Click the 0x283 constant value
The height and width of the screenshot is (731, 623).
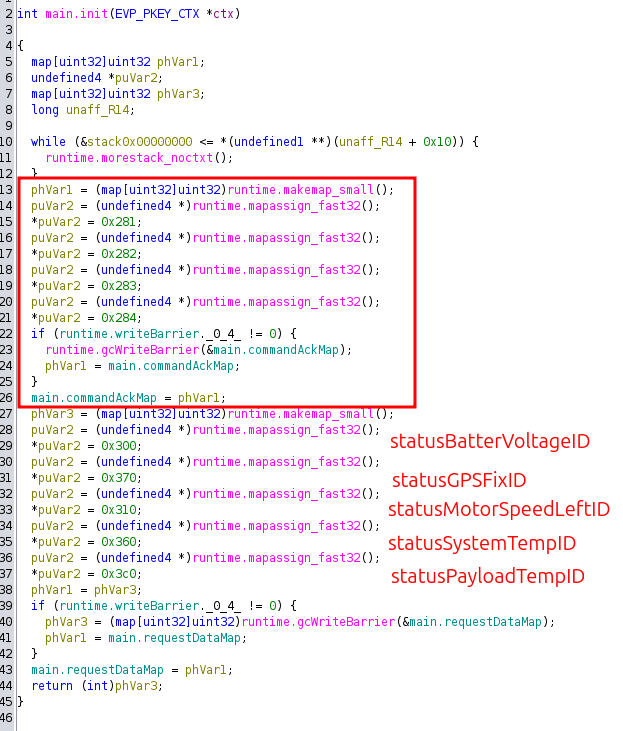123,286
